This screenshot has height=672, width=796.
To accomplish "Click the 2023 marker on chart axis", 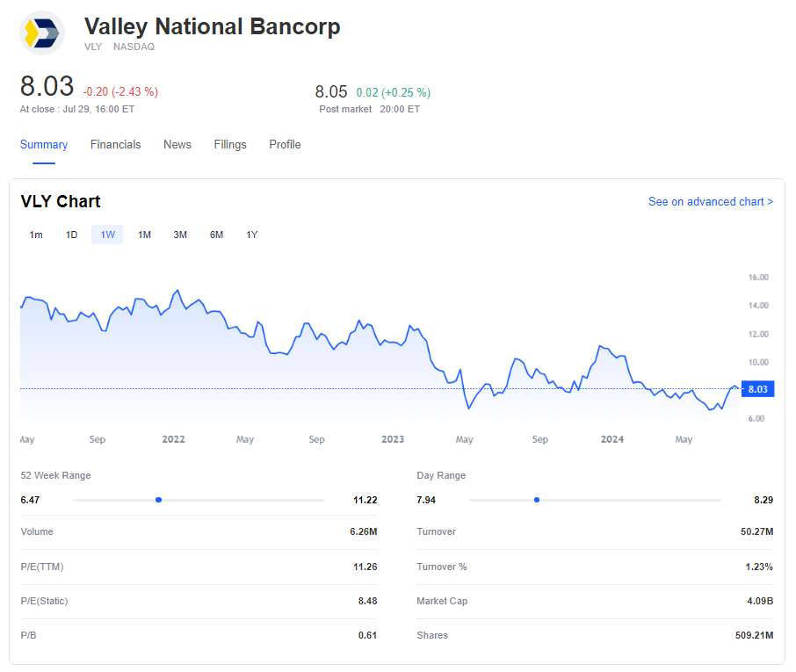I will tap(393, 439).
